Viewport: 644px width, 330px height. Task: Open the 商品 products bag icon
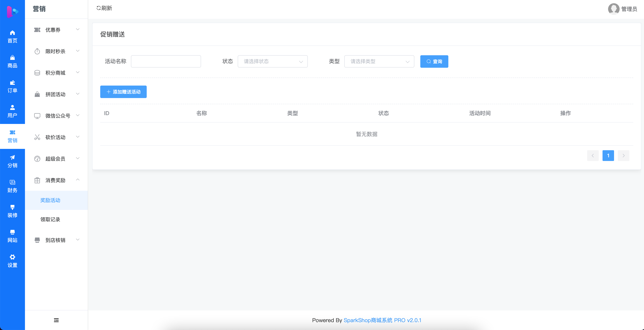click(x=12, y=58)
